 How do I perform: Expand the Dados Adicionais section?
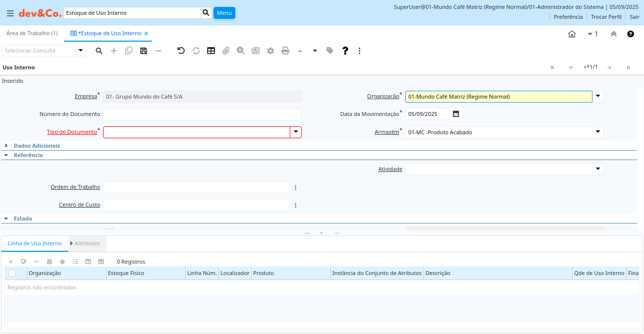[37, 146]
